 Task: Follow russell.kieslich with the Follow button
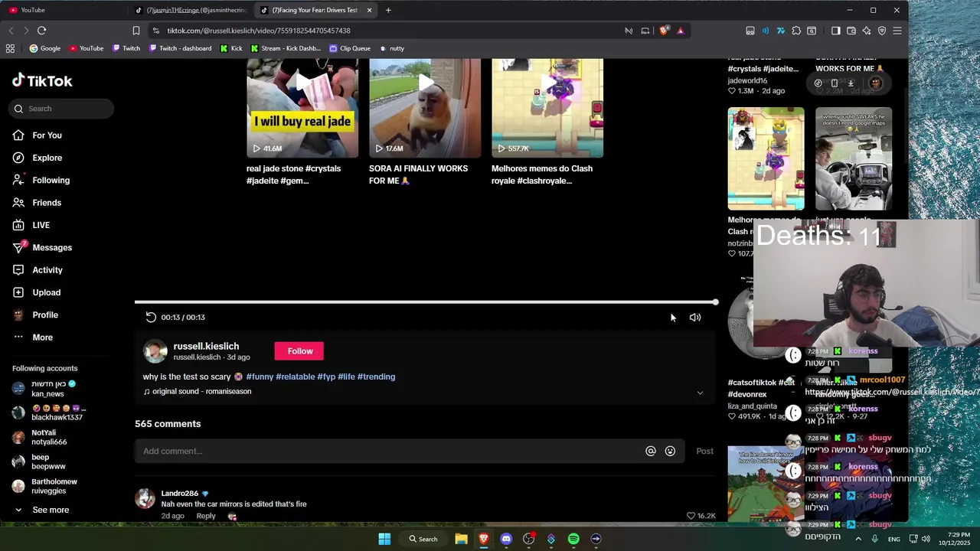click(x=299, y=351)
